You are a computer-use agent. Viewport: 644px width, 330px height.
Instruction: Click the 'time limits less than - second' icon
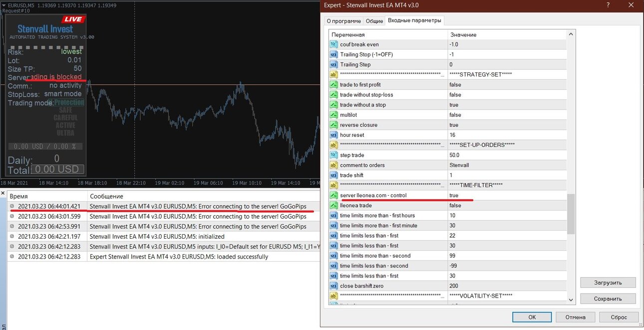pyautogui.click(x=334, y=266)
